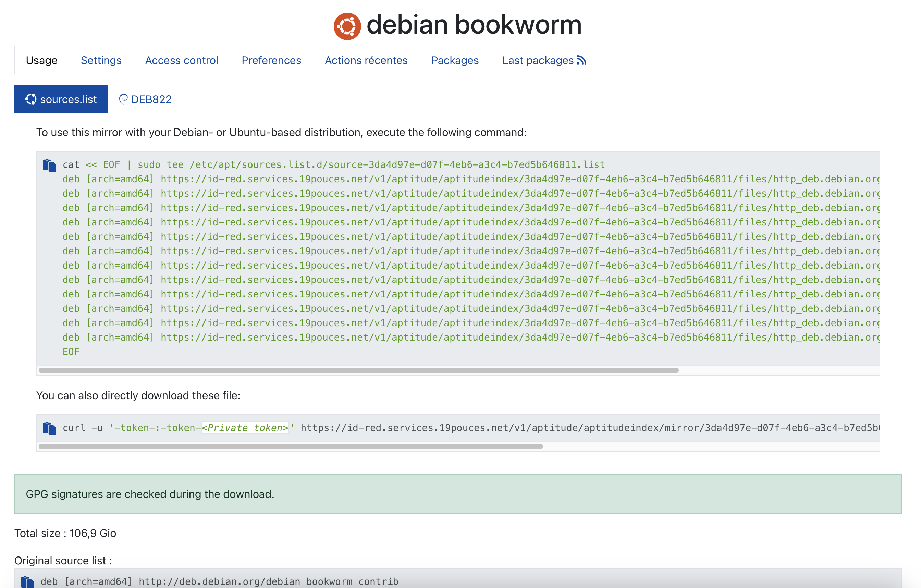Switch to the Access control tab
The height and width of the screenshot is (588, 921).
[181, 60]
